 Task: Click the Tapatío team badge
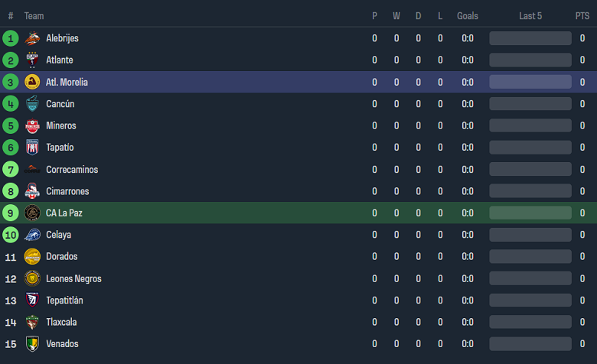coord(32,148)
